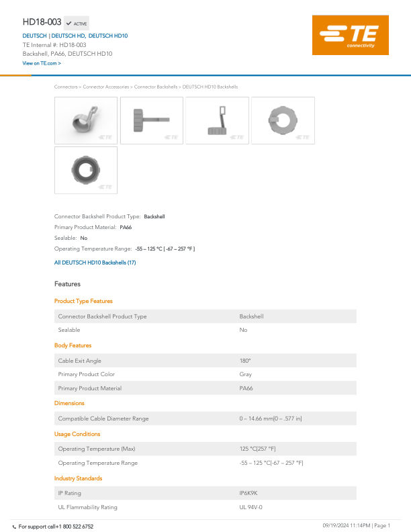Click the Features section heading
Screen dimensions: 411x532
point(67,284)
